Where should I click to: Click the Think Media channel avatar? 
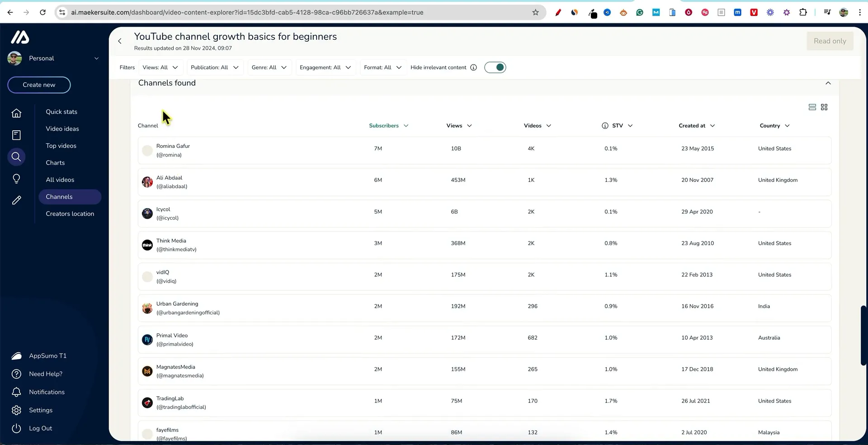click(x=147, y=245)
